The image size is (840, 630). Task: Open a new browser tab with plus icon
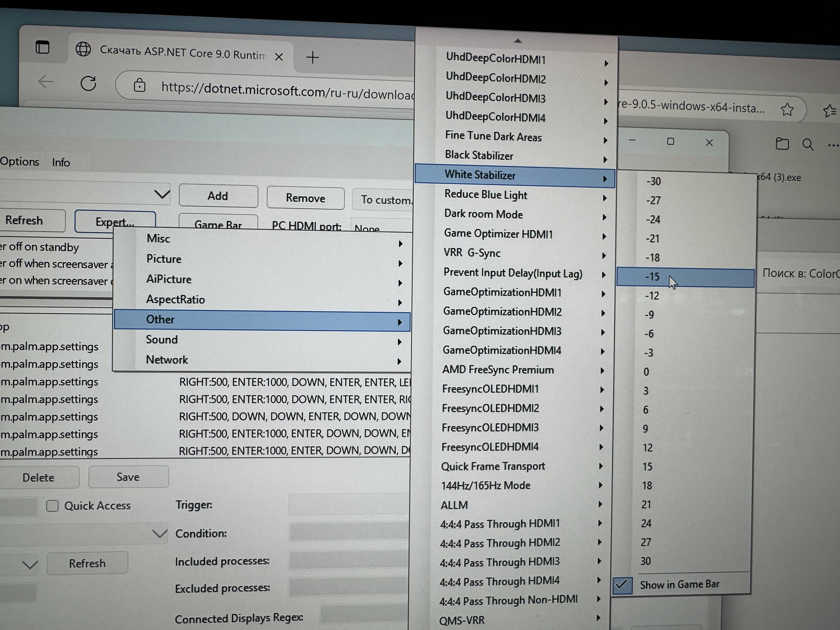pyautogui.click(x=312, y=58)
